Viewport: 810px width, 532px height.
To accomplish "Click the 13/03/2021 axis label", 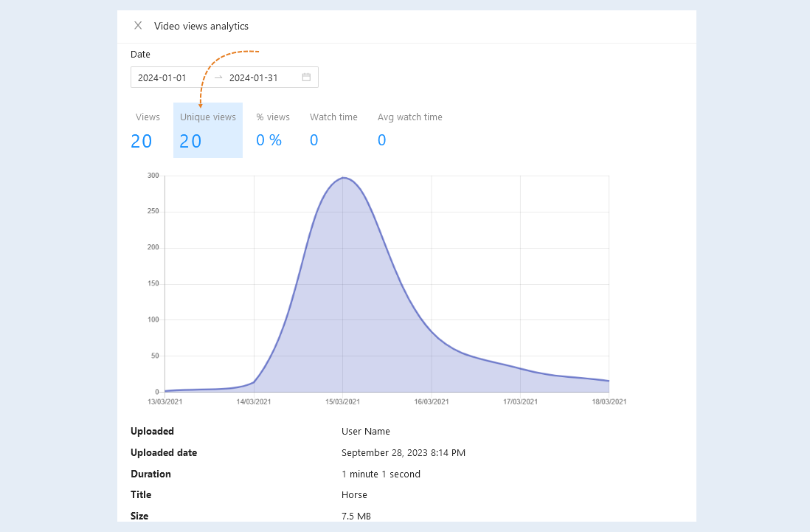I will pyautogui.click(x=165, y=401).
